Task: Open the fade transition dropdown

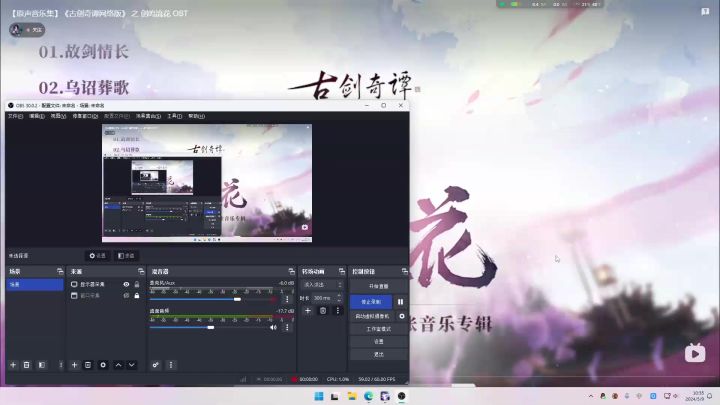Action: [322, 285]
